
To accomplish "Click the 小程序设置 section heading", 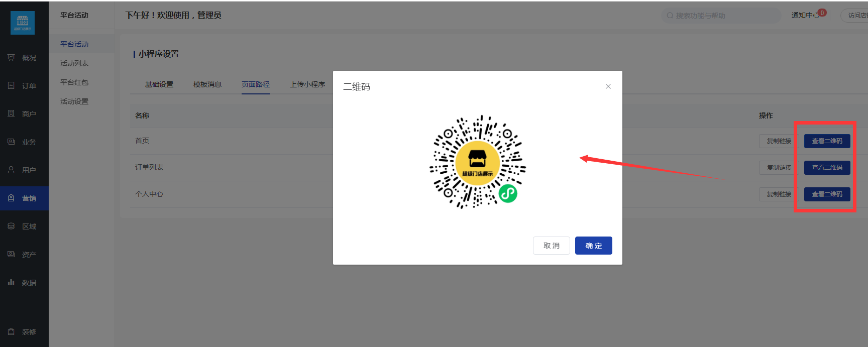I will (159, 54).
